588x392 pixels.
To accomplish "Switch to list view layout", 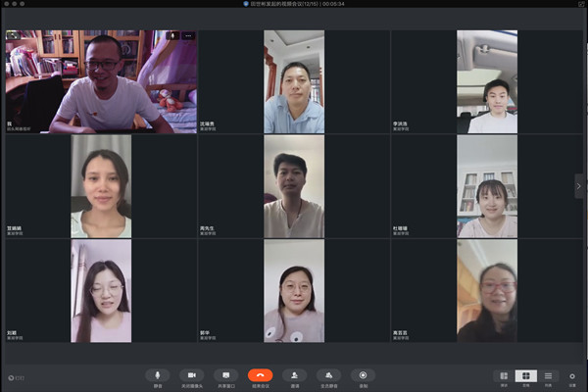I will click(x=548, y=376).
